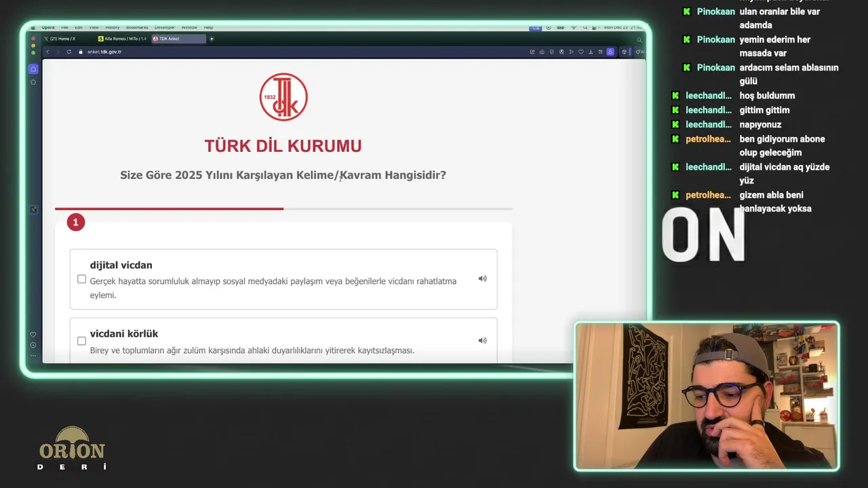
Task: Open extensions cube icon in toolbar
Action: tap(624, 52)
